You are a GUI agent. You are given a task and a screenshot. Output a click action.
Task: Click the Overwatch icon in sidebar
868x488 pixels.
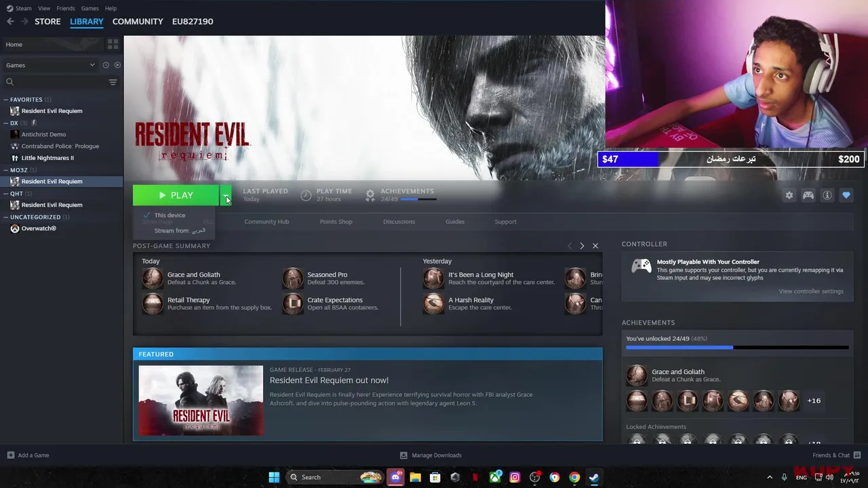15,228
